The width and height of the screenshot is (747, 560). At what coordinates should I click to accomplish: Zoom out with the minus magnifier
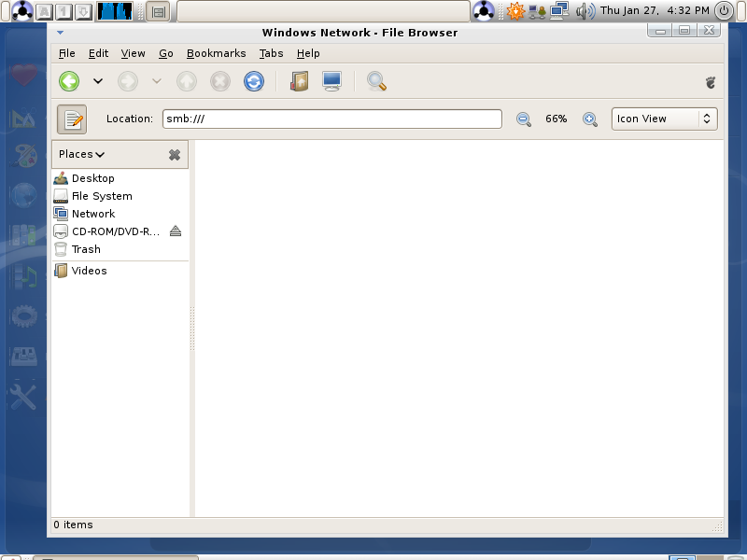pyautogui.click(x=524, y=119)
